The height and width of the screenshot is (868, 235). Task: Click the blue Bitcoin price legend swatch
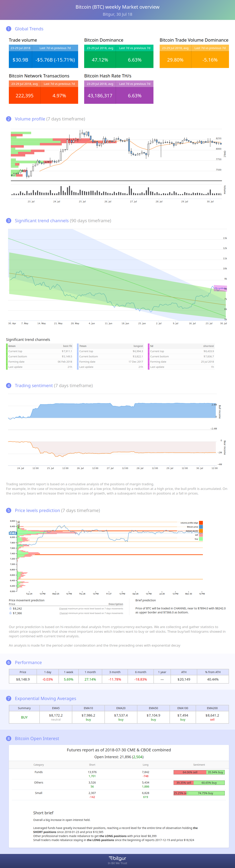(x=201, y=527)
